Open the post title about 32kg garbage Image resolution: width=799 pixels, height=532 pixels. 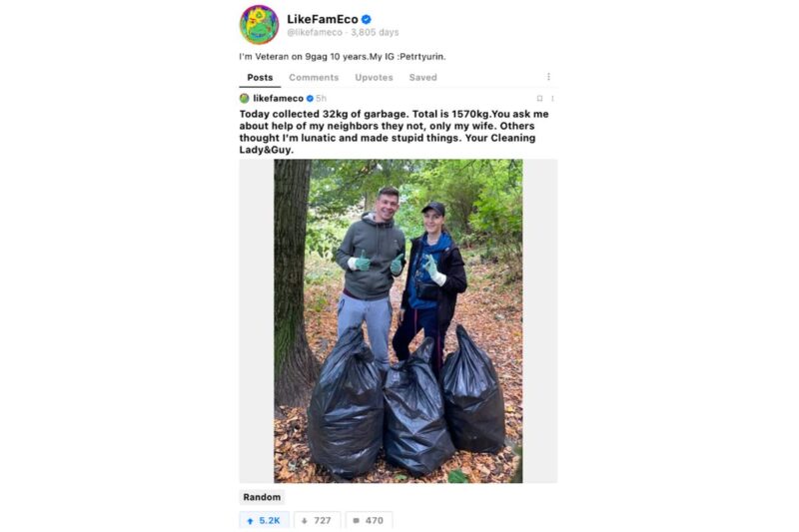[394, 132]
